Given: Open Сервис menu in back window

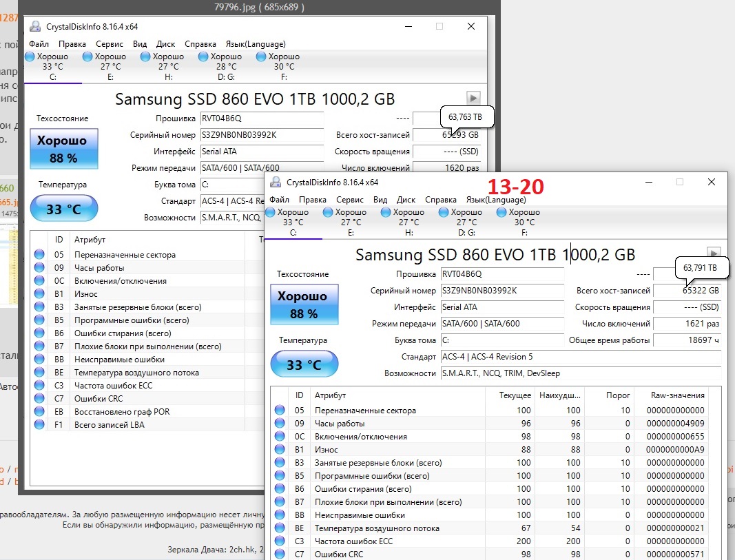Looking at the screenshot, I should coord(110,44).
